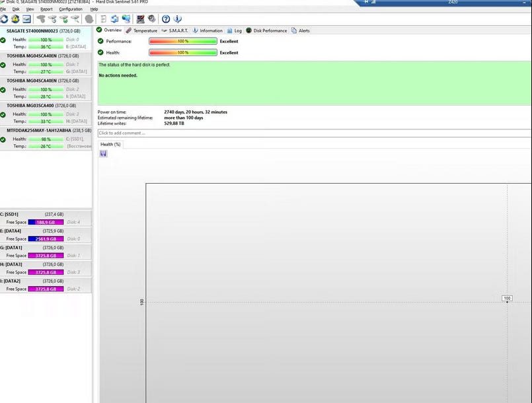532x403 pixels.
Task: Switch to the Temperature tab
Action: tap(141, 30)
